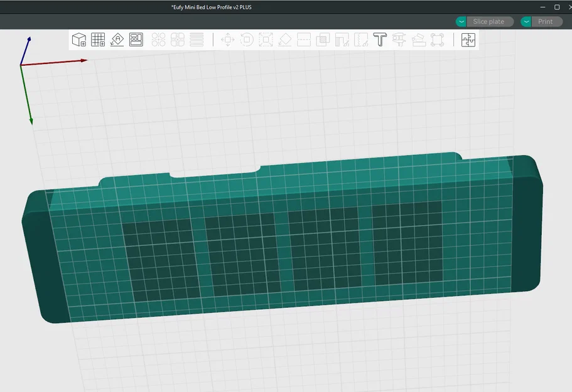The width and height of the screenshot is (572, 392).
Task: Expand the Slice plate dropdown arrow
Action: 461,21
